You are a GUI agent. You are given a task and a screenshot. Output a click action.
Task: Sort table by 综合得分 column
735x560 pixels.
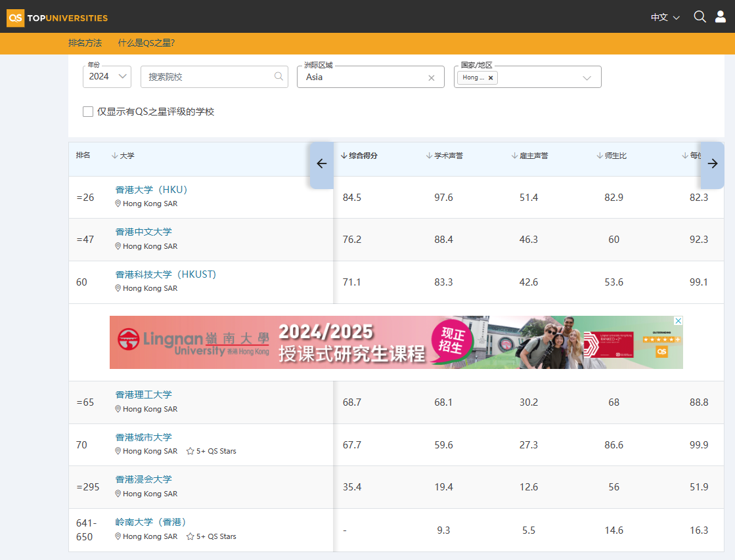pos(359,156)
